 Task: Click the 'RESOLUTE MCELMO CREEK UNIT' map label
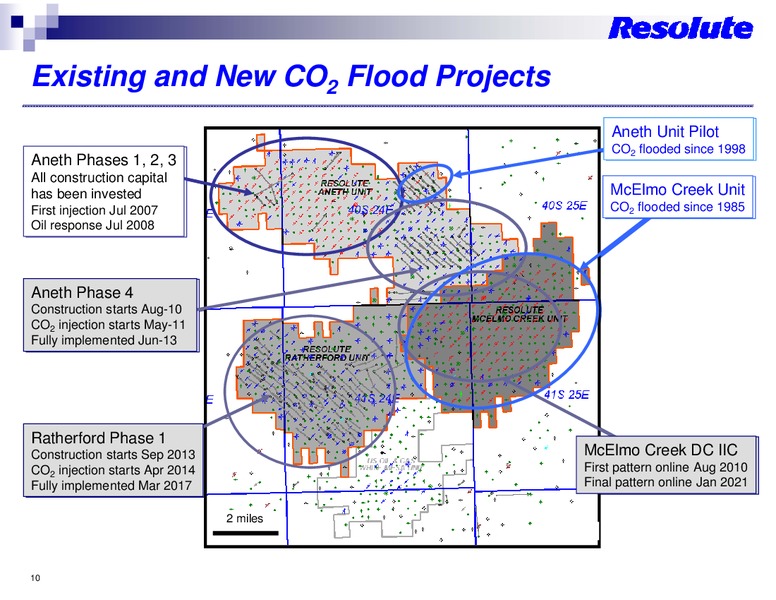(x=519, y=314)
